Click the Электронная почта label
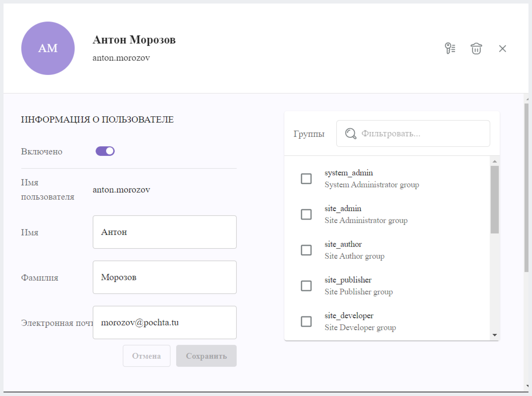532x396 pixels. 57,323
